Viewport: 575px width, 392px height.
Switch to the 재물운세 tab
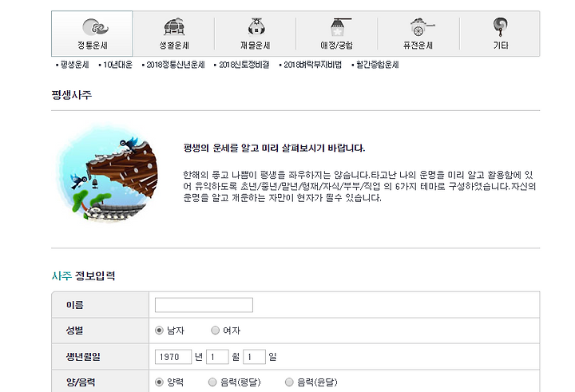pyautogui.click(x=256, y=34)
